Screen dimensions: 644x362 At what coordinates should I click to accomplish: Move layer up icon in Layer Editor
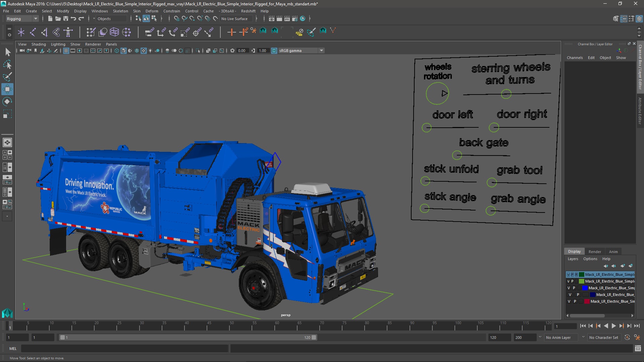pyautogui.click(x=606, y=266)
